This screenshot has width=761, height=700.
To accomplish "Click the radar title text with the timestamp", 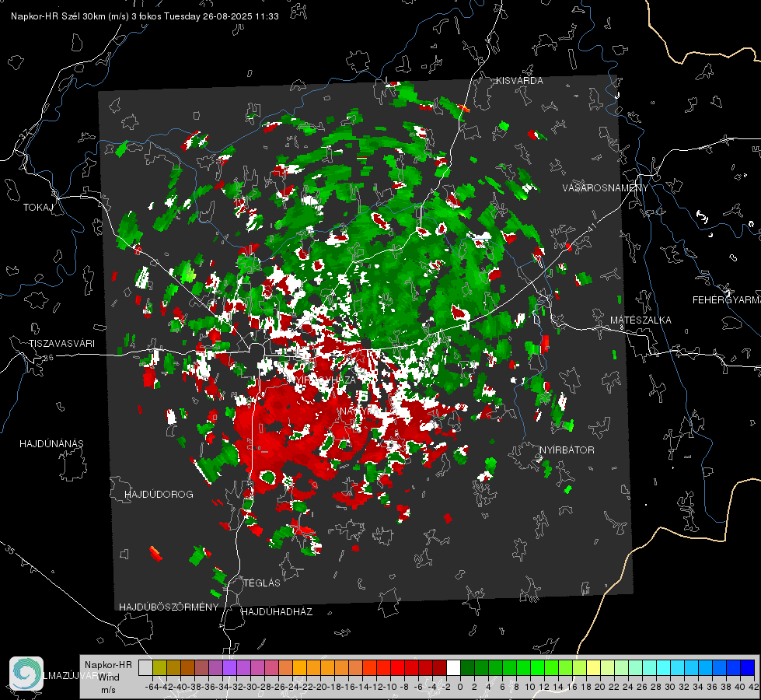I will 145,16.
